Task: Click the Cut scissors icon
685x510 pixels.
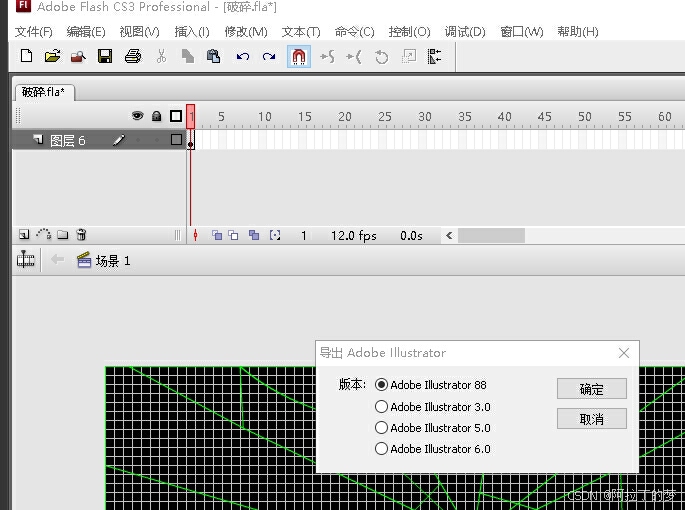Action: coord(162,56)
